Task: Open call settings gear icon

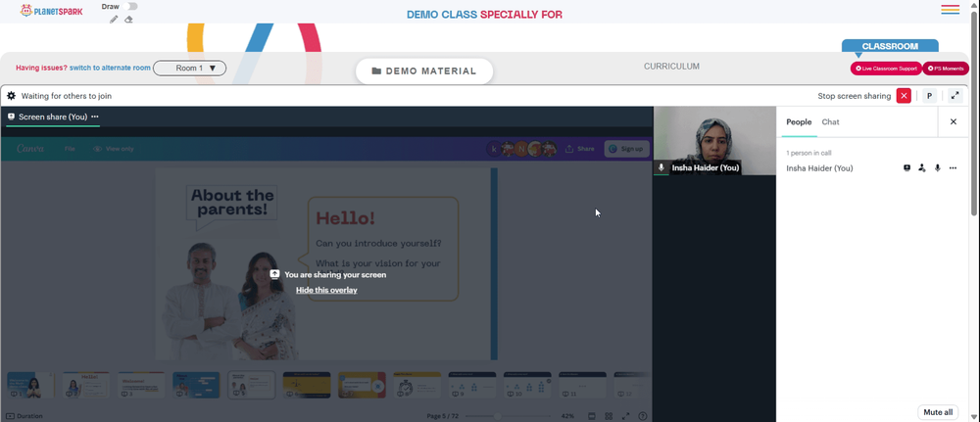Action: [11, 96]
